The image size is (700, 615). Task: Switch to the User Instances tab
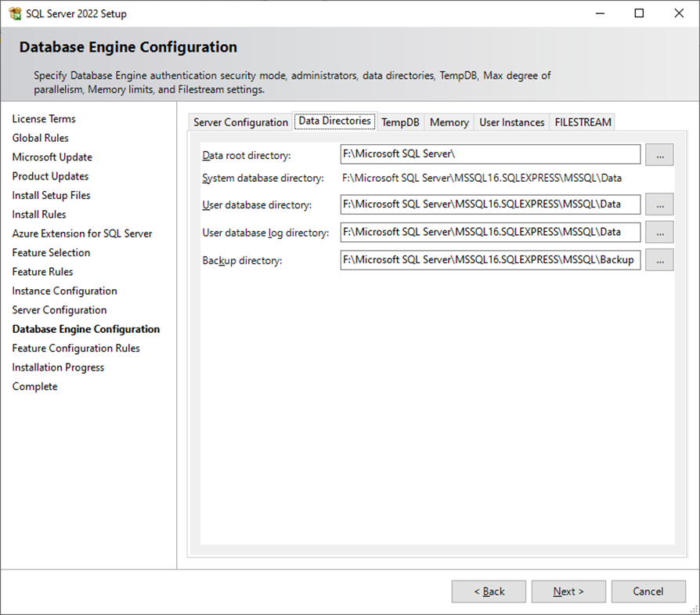[511, 122]
